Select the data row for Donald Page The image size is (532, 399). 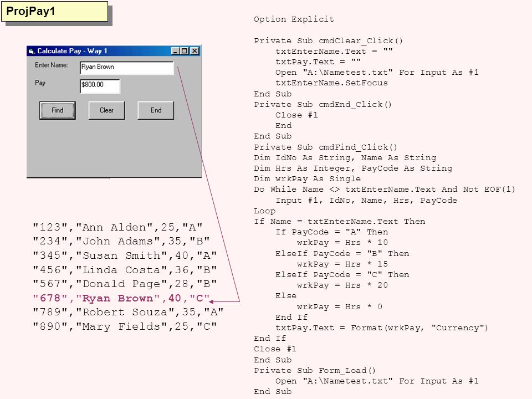click(x=125, y=284)
